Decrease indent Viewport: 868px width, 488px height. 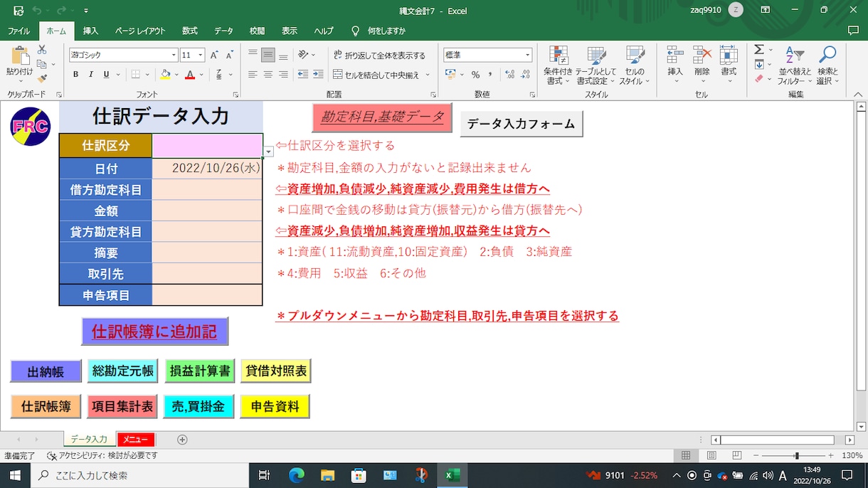[302, 74]
